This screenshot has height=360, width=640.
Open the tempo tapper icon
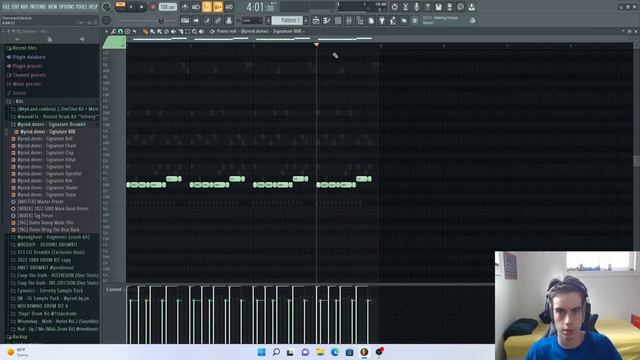pos(393,20)
